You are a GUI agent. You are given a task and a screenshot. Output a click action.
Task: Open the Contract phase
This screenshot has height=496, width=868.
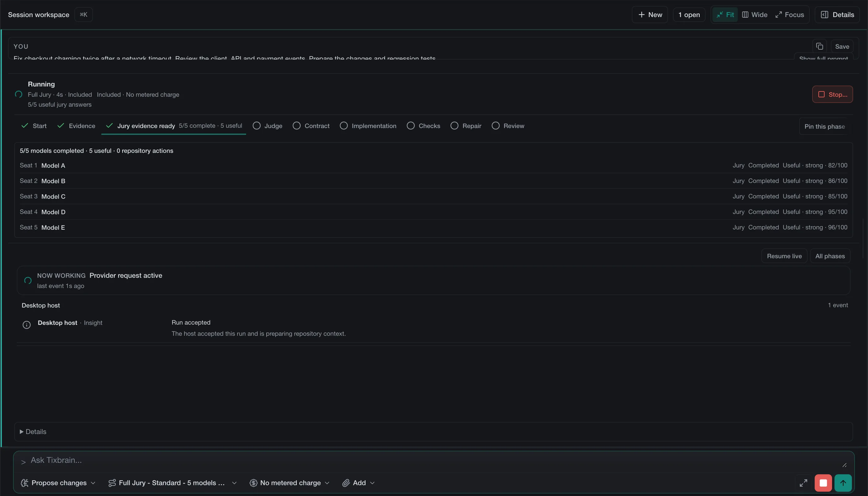point(311,126)
